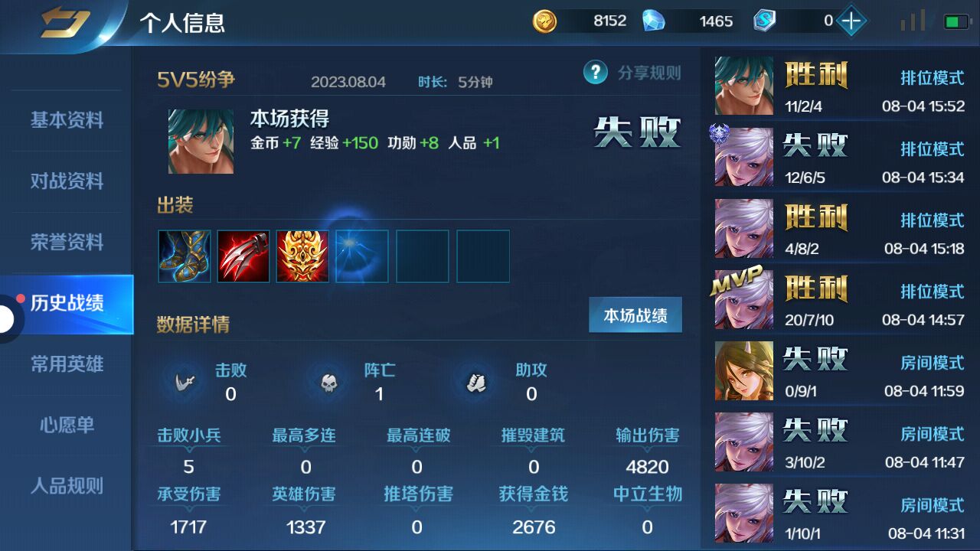Open the 常用英雄 tab

(x=67, y=364)
